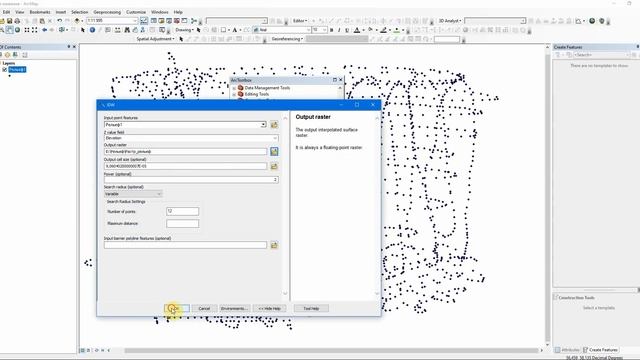The image size is (640, 360).
Task: Open the font name dropdown
Action: tap(308, 30)
